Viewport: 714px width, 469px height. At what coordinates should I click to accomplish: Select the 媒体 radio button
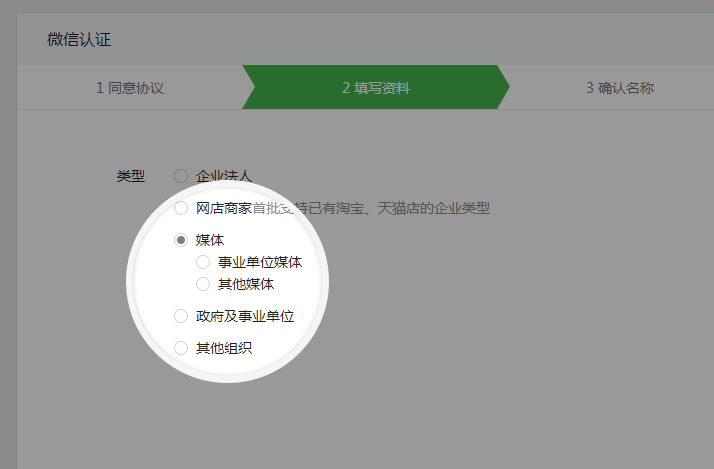click(181, 240)
